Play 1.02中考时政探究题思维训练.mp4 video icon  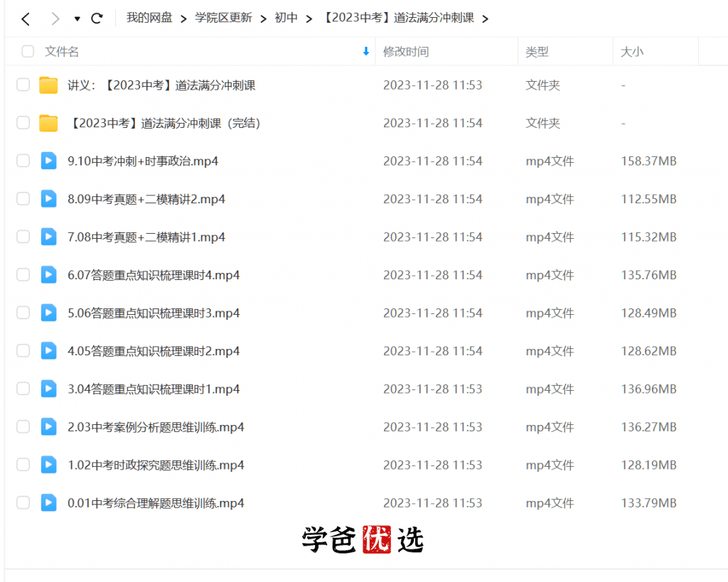point(48,465)
